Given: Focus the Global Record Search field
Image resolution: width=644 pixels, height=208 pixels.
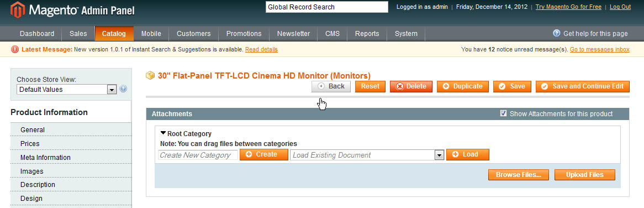Looking at the screenshot, I should click(x=327, y=7).
